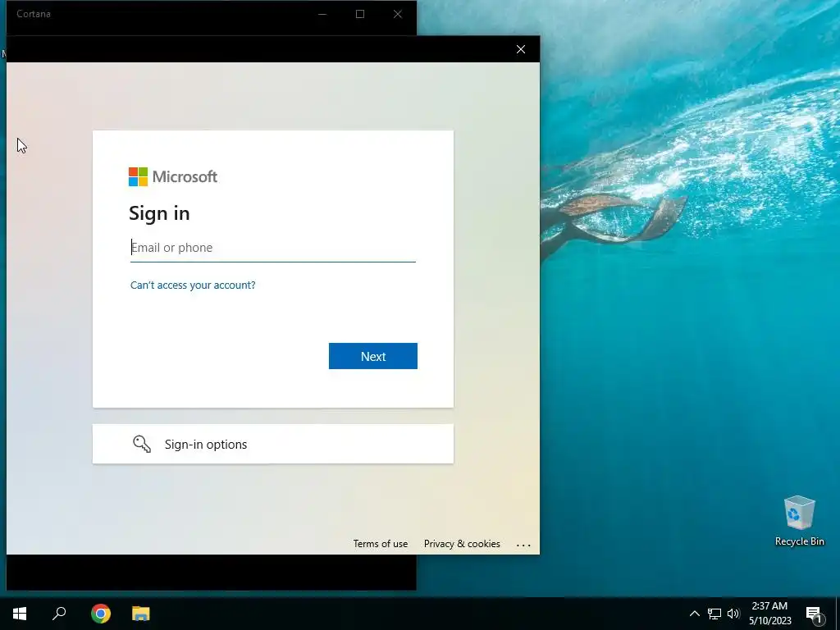Focus the Email or phone field
The width and height of the screenshot is (840, 630).
click(x=272, y=248)
